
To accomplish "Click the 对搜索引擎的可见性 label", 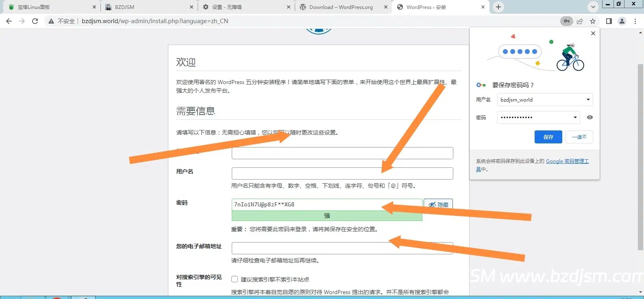I will point(199,281).
